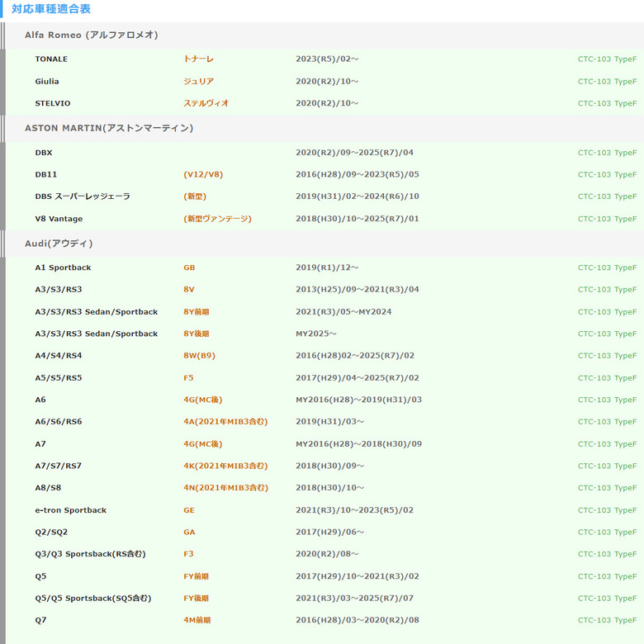Screen dimensions: 644x644
Task: Open CTC-103 TypeF link in Q3 row
Action: click(x=607, y=554)
